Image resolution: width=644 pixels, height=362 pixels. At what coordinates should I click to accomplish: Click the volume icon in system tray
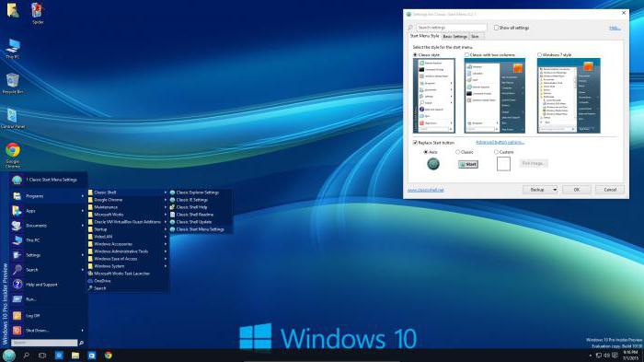[x=606, y=356]
